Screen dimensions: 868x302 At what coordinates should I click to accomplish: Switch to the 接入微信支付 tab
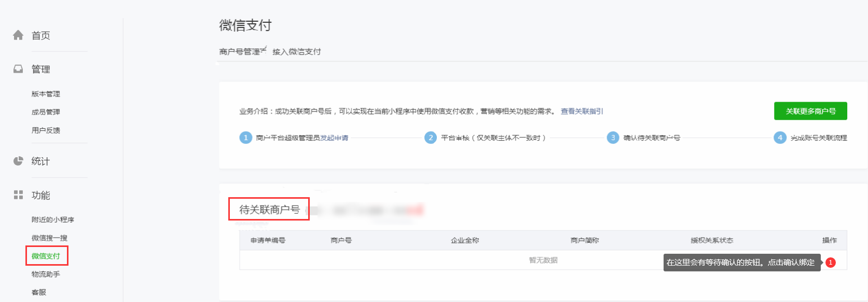click(x=297, y=51)
